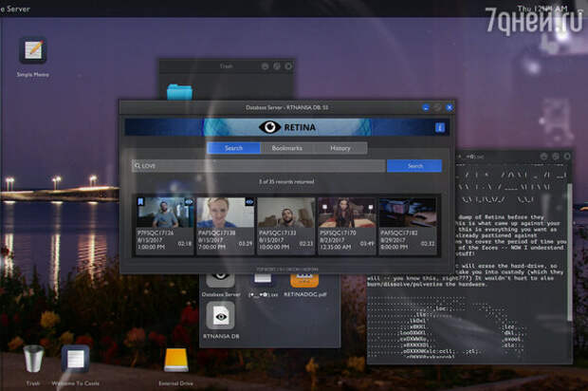Open video clip PAFSQC17182 thumbnail
The height and width of the screenshot is (391, 588).
click(407, 214)
